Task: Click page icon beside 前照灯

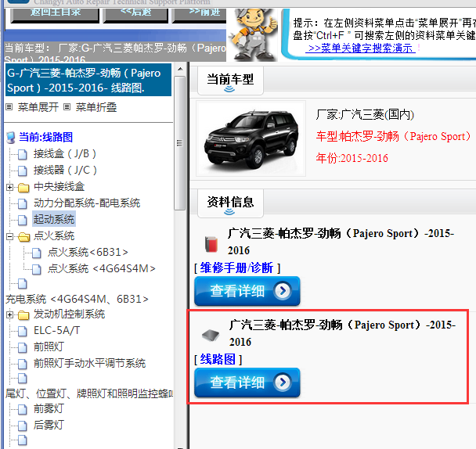Action: tap(22, 348)
